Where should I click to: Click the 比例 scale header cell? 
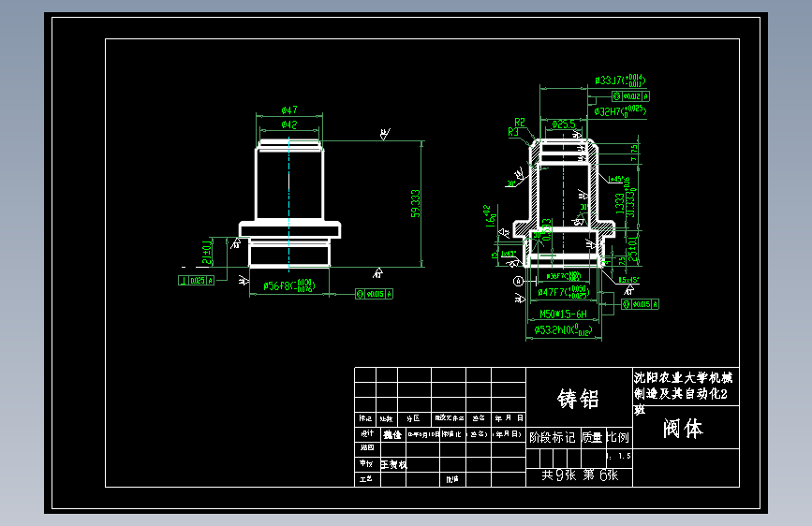click(618, 437)
